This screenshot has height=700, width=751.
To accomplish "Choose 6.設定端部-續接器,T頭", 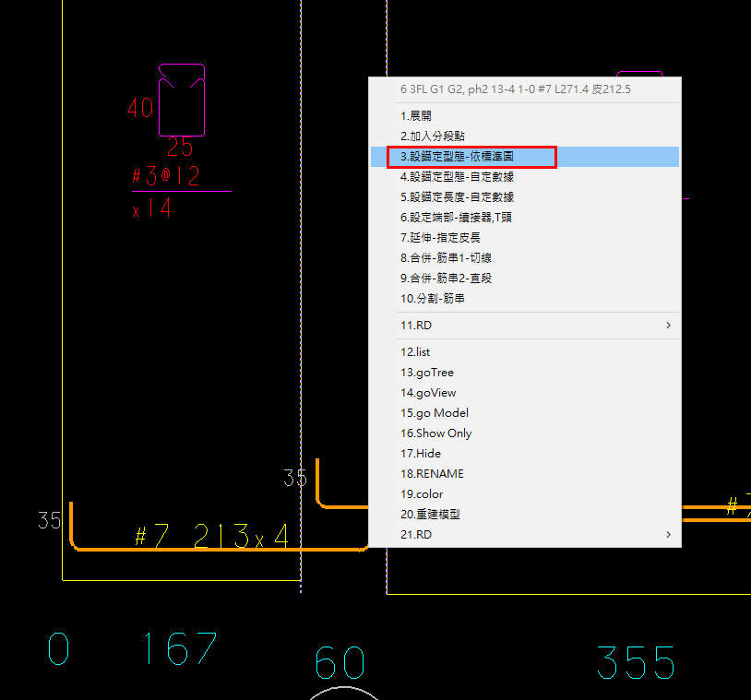I will point(524,218).
